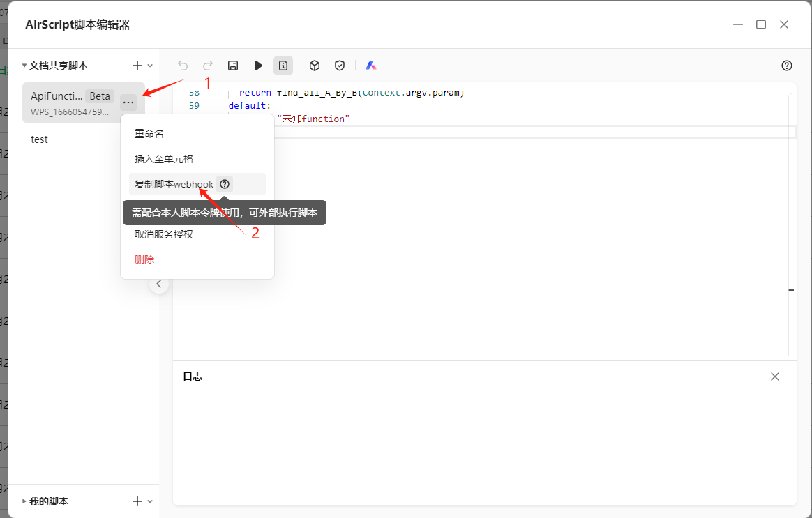The width and height of the screenshot is (812, 518).
Task: Select 插入至单元格 menu option
Action: point(164,159)
